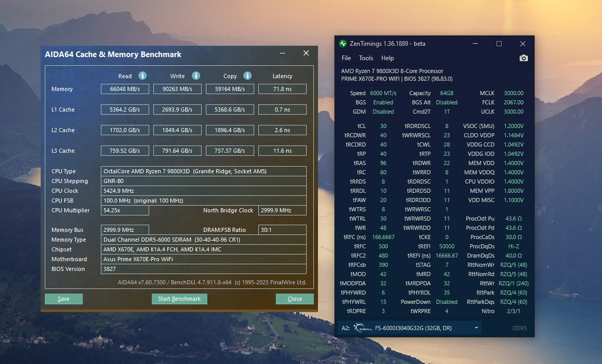This screenshot has height=364, width=602.
Task: Click the Save button in AIDA64
Action: point(64,299)
